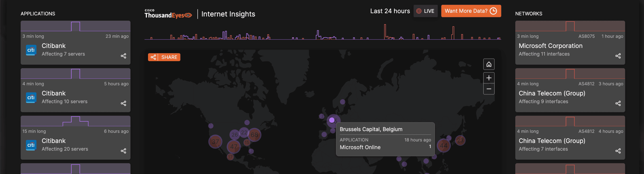Image resolution: width=644 pixels, height=174 pixels.
Task: Click the tallest spike in 24-hour timeline
Action: click(x=385, y=32)
